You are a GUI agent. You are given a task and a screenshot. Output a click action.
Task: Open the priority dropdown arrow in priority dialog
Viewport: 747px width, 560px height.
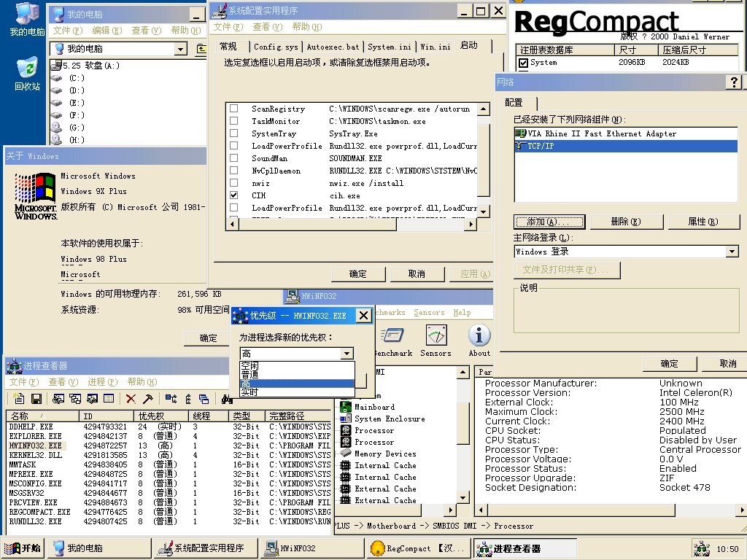coord(347,354)
